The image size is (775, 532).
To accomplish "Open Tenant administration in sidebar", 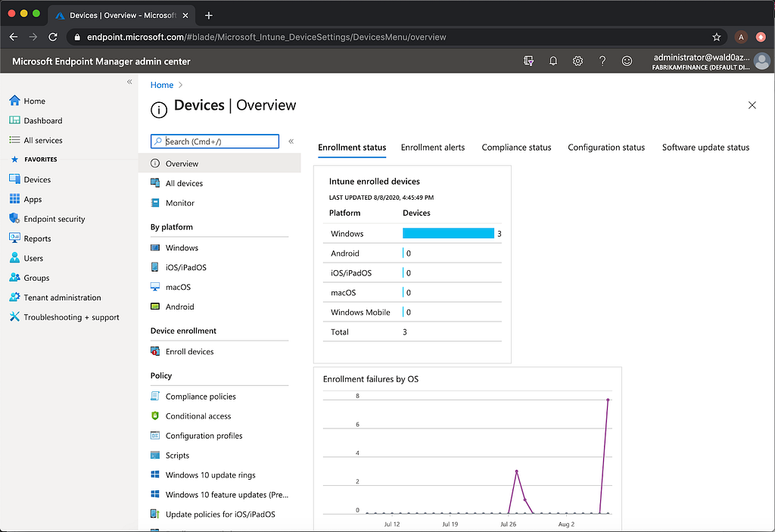I will [x=55, y=297].
